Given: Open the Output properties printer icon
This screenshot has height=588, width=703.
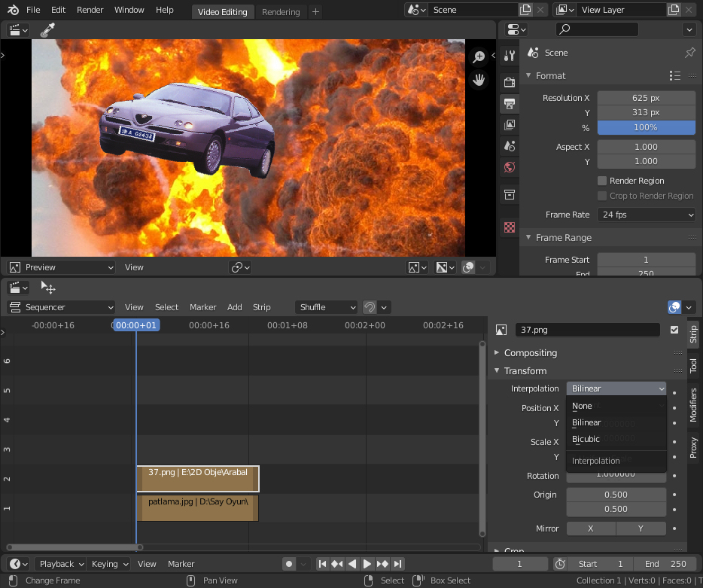Looking at the screenshot, I should [x=510, y=104].
